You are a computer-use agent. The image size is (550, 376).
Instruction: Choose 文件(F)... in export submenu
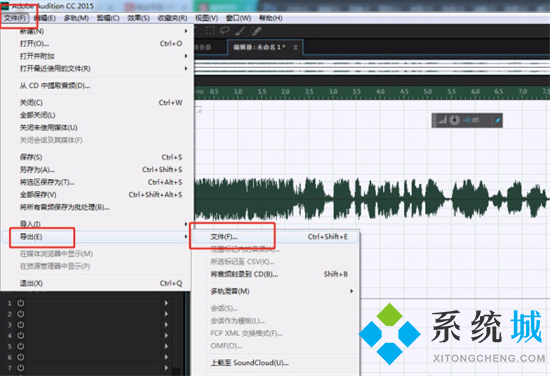(275, 237)
